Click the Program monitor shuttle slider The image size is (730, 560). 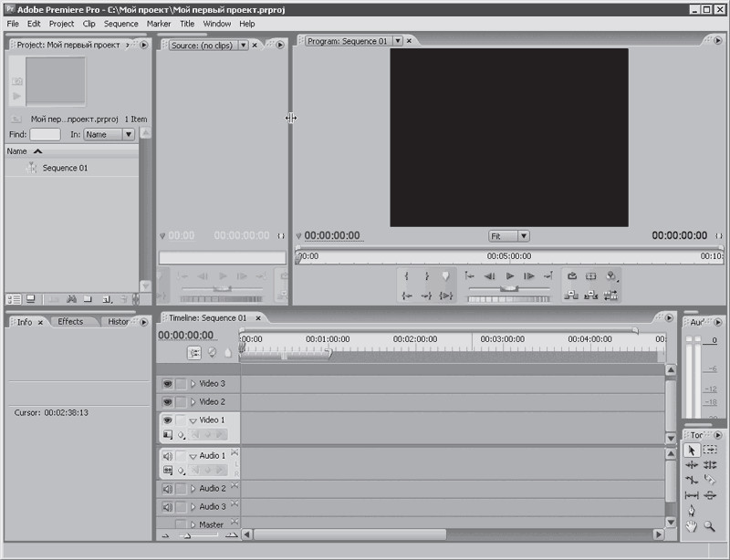[x=509, y=287]
